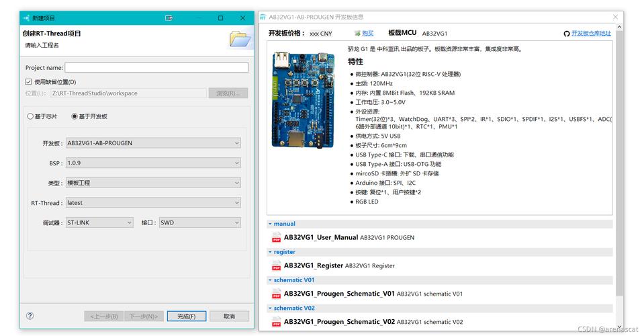The height and width of the screenshot is (336, 644).
Task: Maximize the new project window
Action: click(x=220, y=18)
